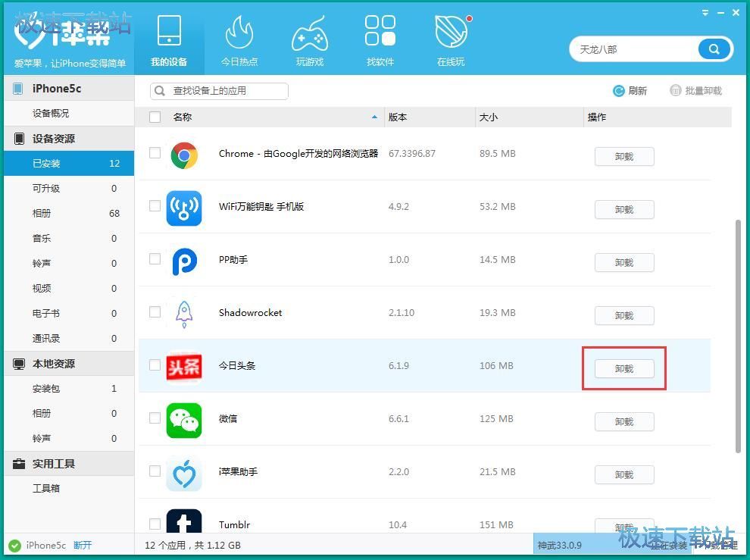Click the green connected checkmark status icon

(15, 546)
